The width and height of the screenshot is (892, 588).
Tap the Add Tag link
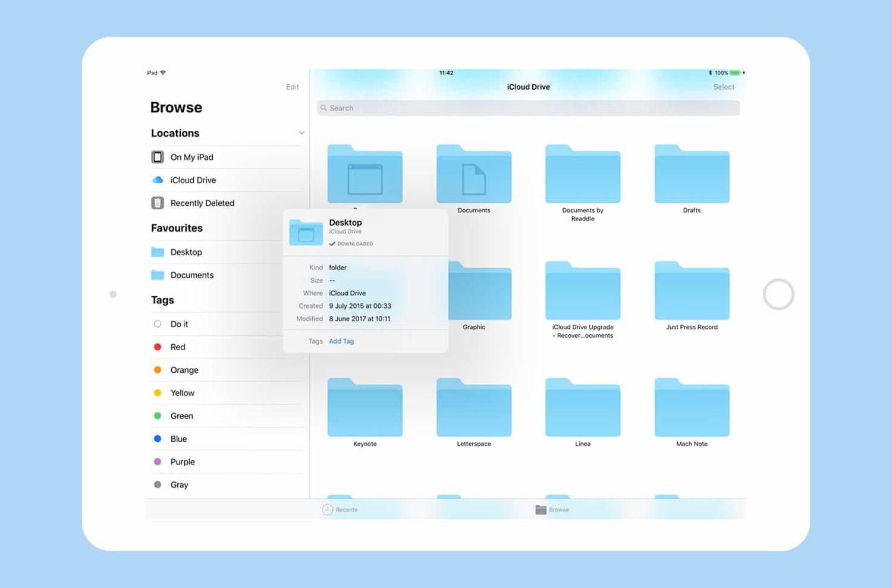coord(341,341)
